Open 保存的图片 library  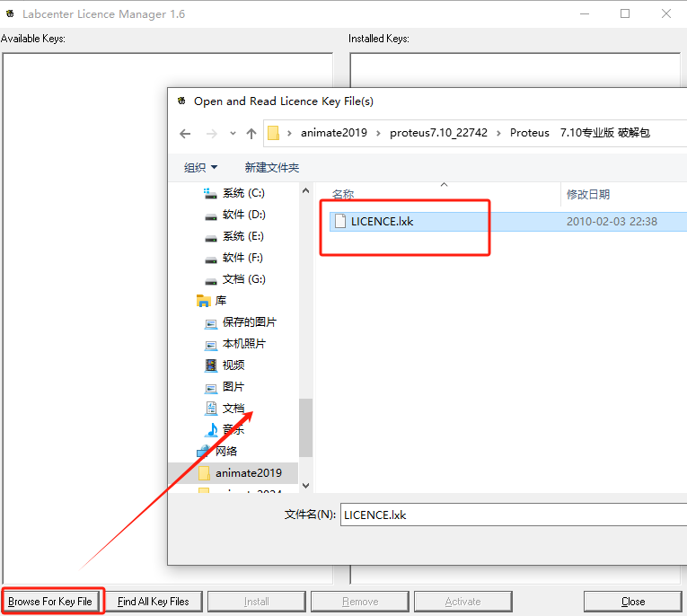(250, 322)
